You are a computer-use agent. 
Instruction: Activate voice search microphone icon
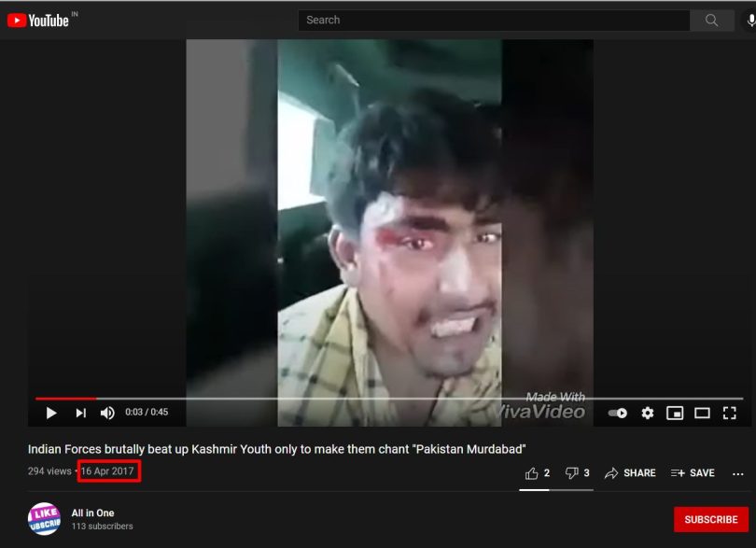[750, 21]
